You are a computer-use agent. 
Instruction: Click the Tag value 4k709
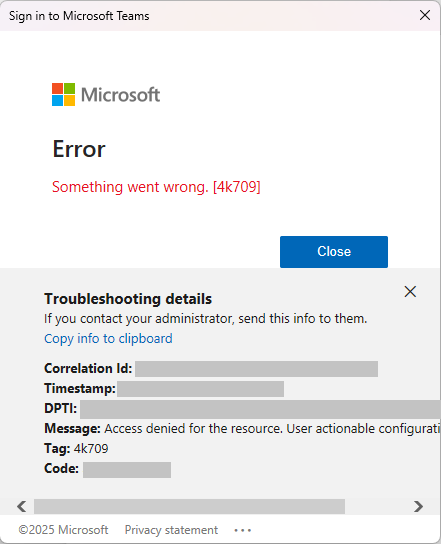click(91, 449)
